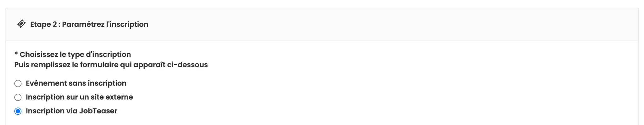Click the words Etape 2 in the heading
Screen dimensions: 644x125
43,24
